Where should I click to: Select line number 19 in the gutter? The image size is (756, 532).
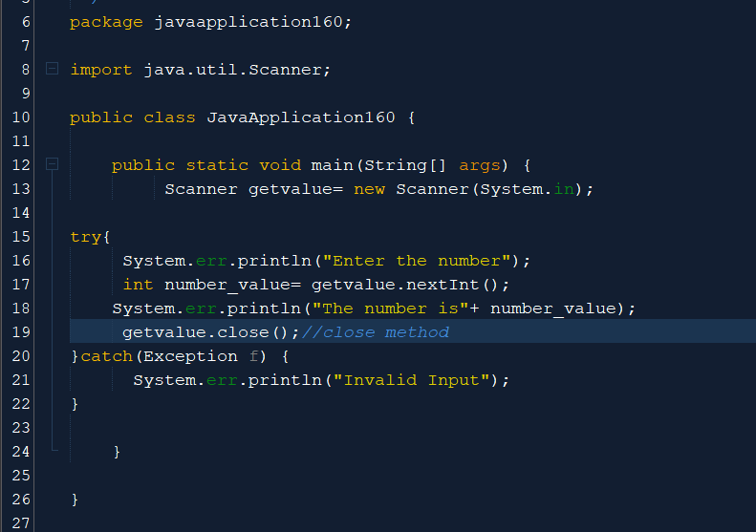tap(21, 332)
